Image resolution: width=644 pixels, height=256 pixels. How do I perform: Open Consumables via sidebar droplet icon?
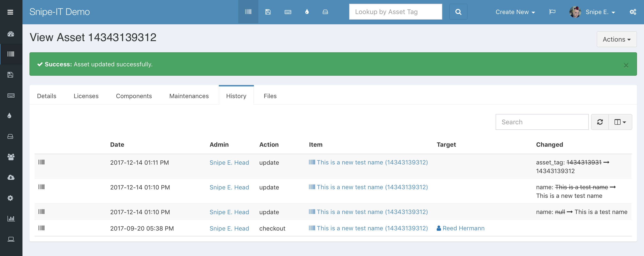[10, 116]
